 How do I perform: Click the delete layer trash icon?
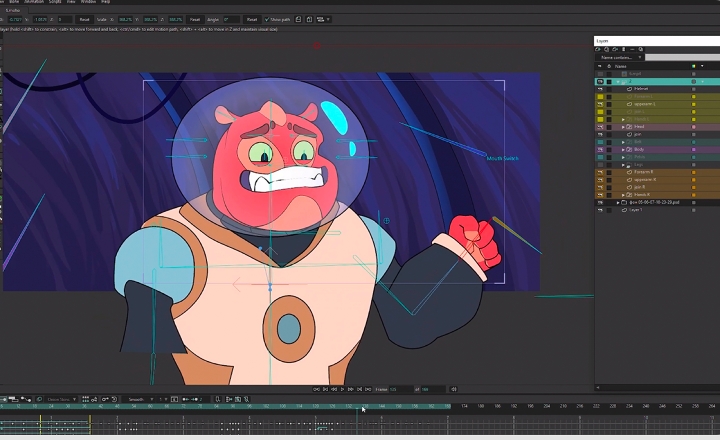624,49
